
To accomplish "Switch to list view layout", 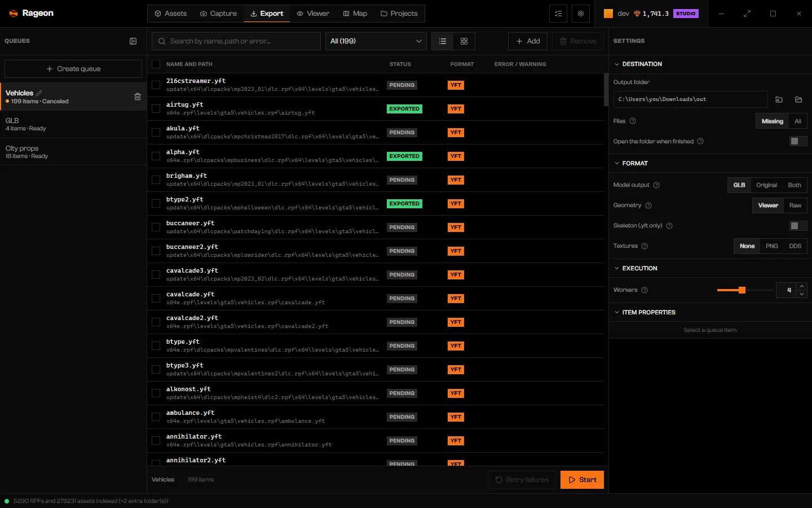I will [443, 41].
